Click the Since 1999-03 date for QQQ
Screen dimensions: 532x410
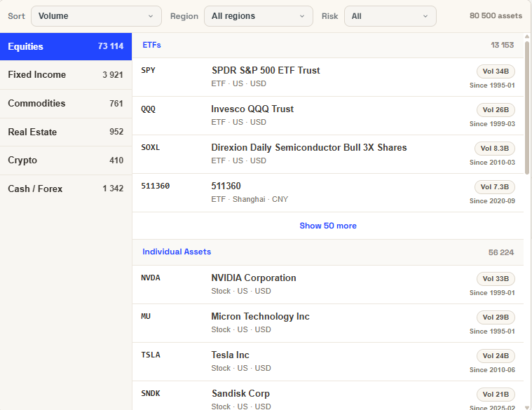point(492,124)
